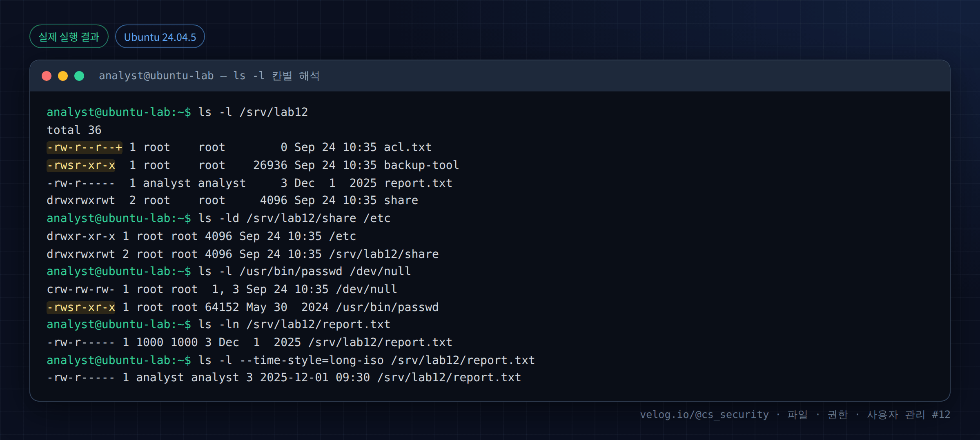Click the '/etc' path in the drwxr-xr-x row

click(x=343, y=236)
